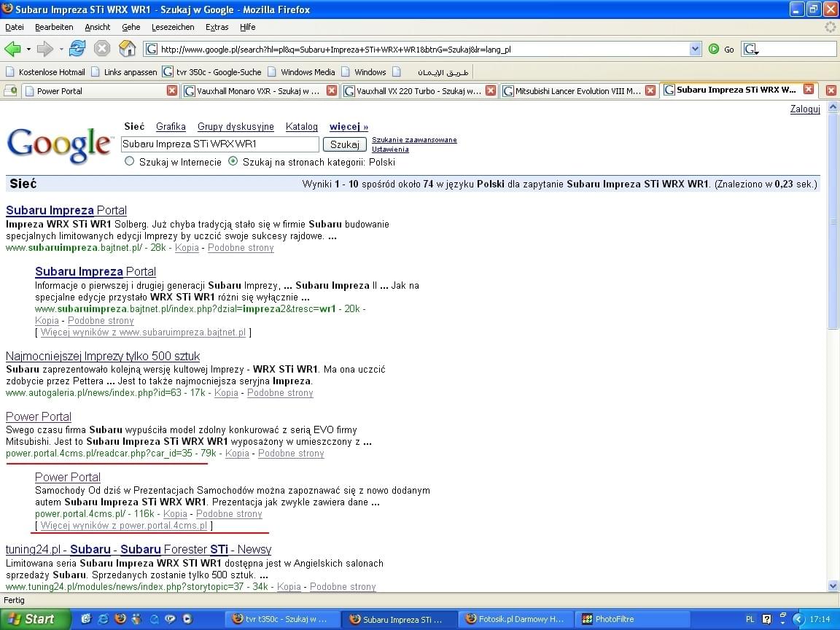This screenshot has height=630, width=840.
Task: Open the Ustawienia link
Action: tap(390, 149)
